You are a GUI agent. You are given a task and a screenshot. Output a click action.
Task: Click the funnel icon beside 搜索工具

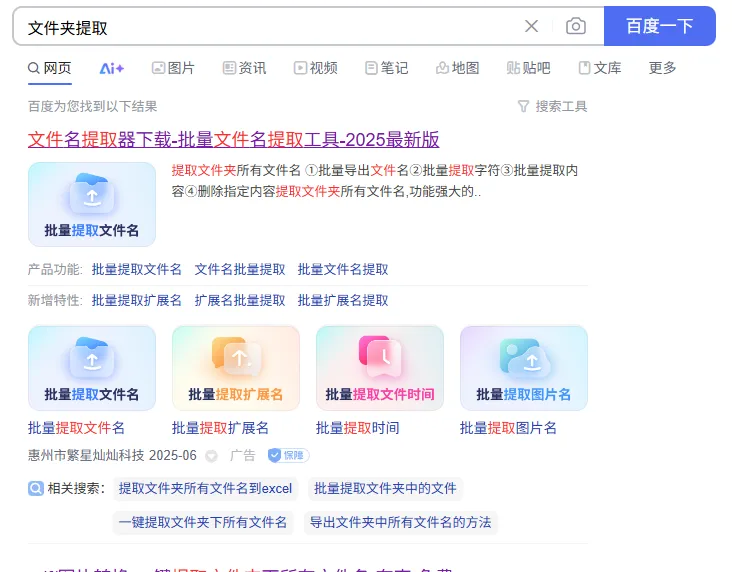524,106
